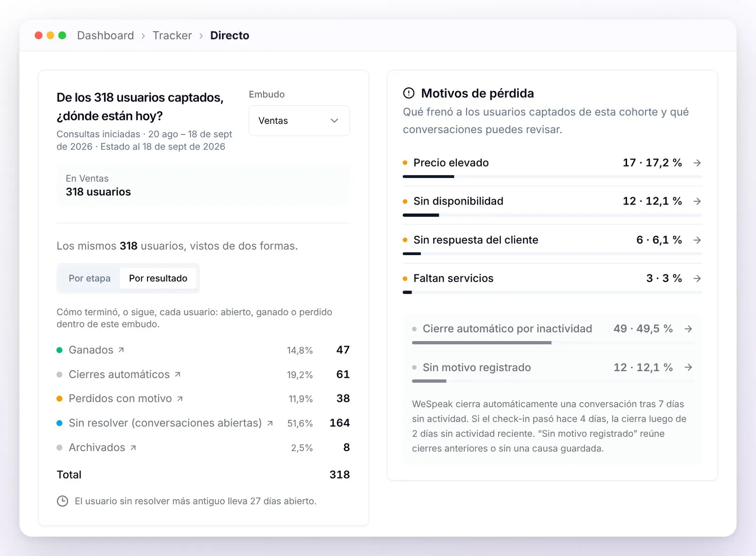The height and width of the screenshot is (556, 756).
Task: Click the Total 318 value
Action: tap(340, 475)
